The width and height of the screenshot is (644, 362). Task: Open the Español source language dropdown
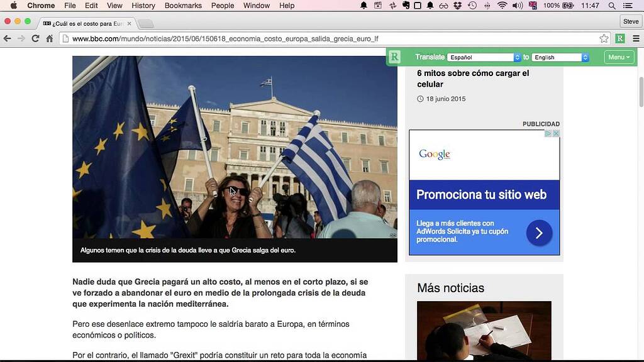484,57
